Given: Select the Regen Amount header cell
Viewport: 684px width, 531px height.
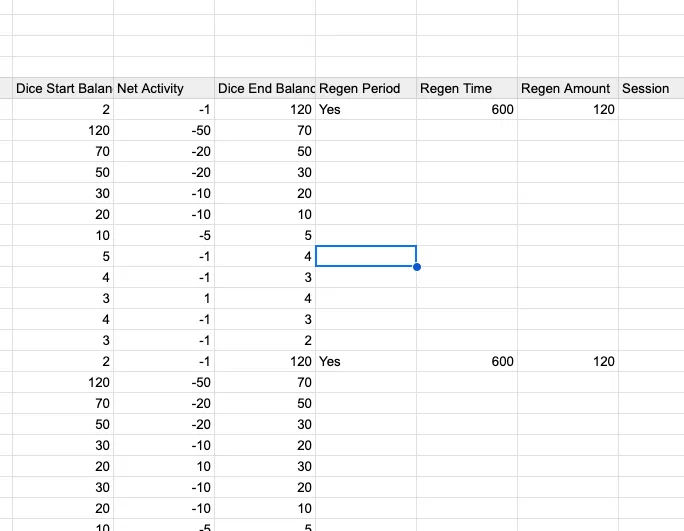Looking at the screenshot, I should point(567,88).
